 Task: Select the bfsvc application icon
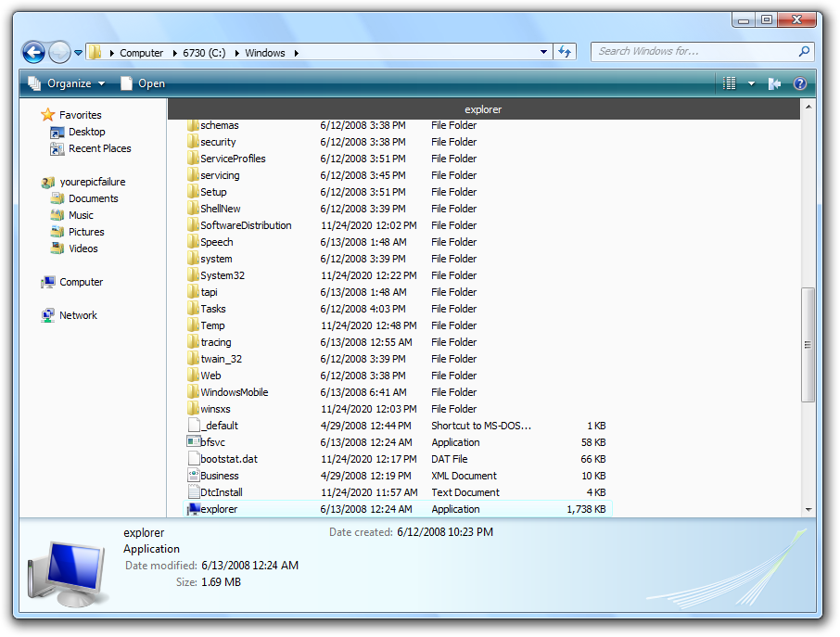click(x=194, y=442)
